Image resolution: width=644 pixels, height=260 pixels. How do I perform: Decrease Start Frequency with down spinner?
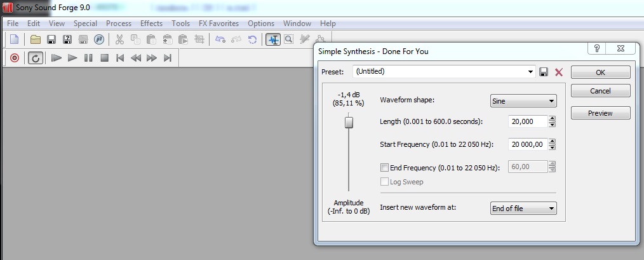553,147
